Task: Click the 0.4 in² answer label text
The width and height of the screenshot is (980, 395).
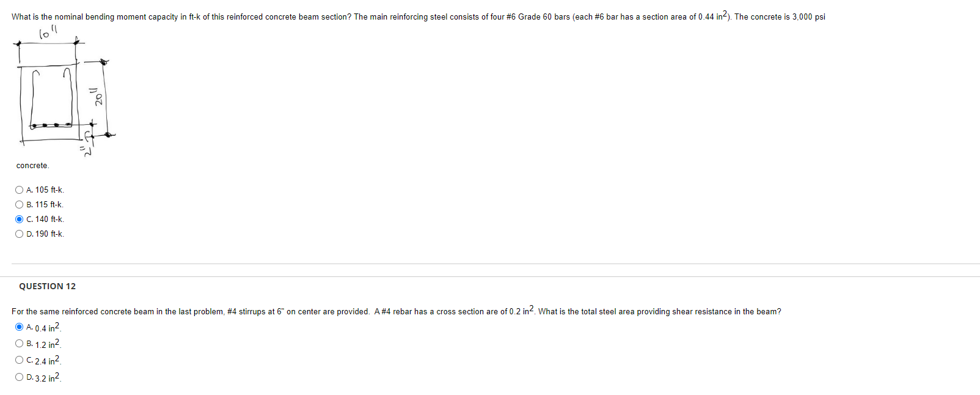Action: point(44,328)
